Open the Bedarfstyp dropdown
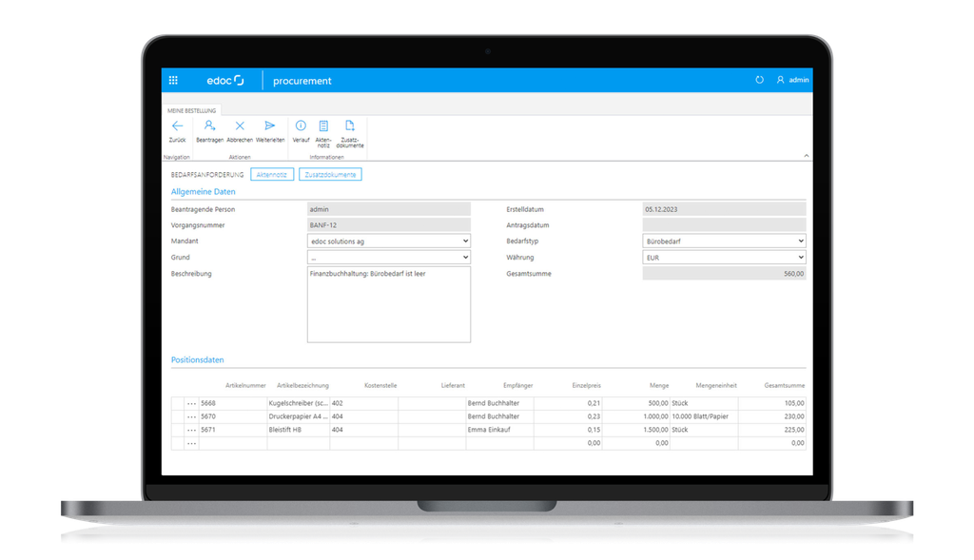 pyautogui.click(x=724, y=241)
